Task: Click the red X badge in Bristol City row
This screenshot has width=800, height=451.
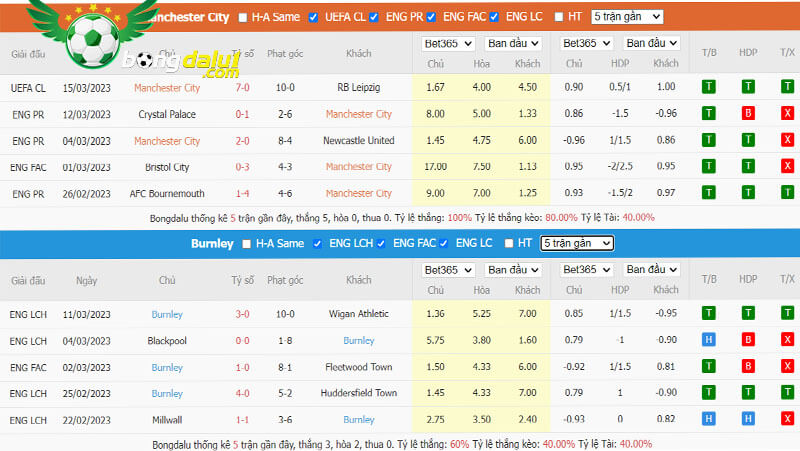Action: point(787,166)
